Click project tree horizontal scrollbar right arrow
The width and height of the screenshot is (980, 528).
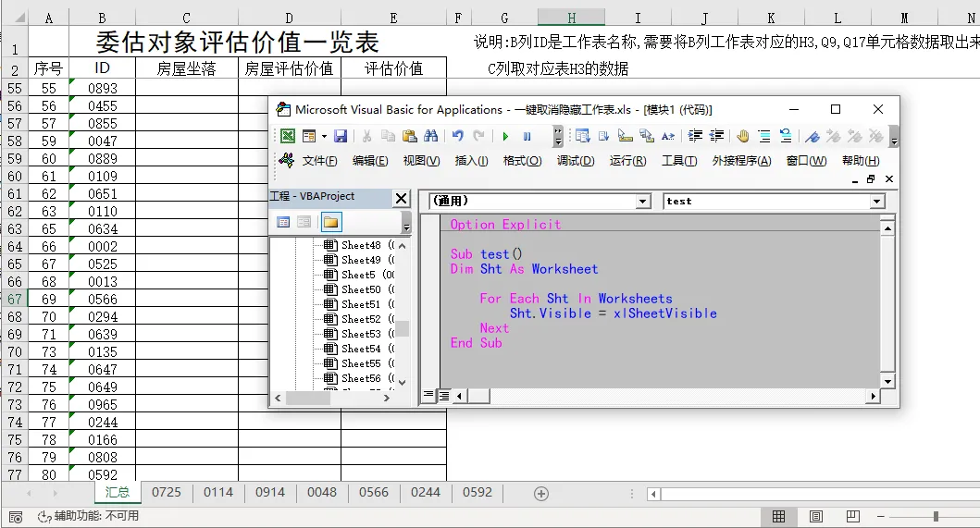[x=386, y=398]
